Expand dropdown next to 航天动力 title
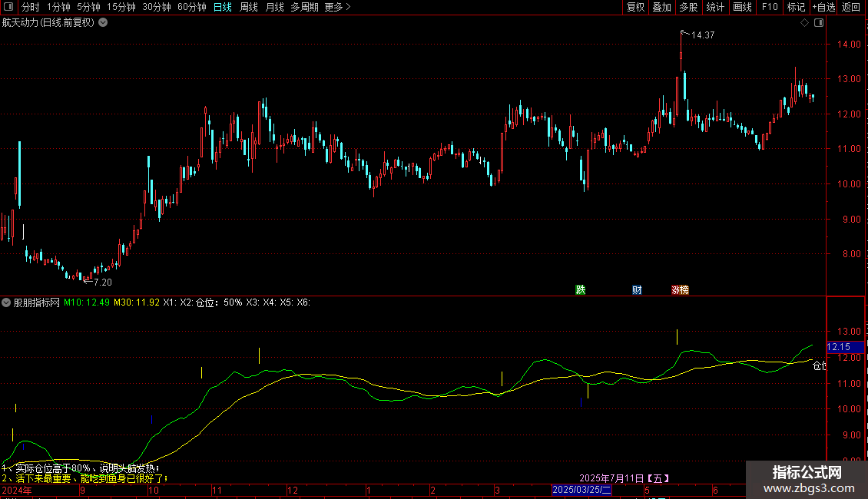868x499 pixels. (103, 22)
